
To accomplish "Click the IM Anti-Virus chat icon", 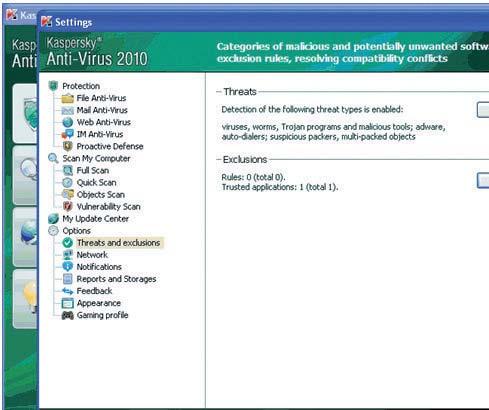I will tap(67, 134).
